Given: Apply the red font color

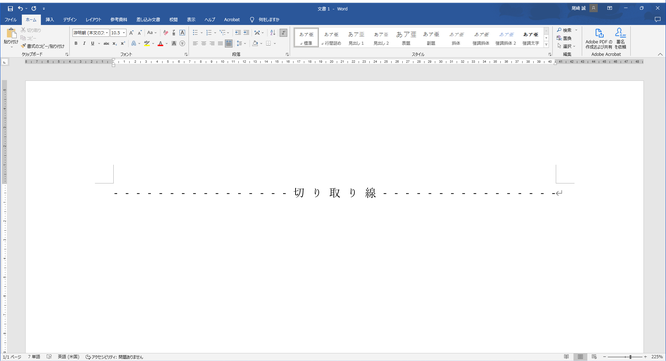Looking at the screenshot, I should tap(161, 43).
